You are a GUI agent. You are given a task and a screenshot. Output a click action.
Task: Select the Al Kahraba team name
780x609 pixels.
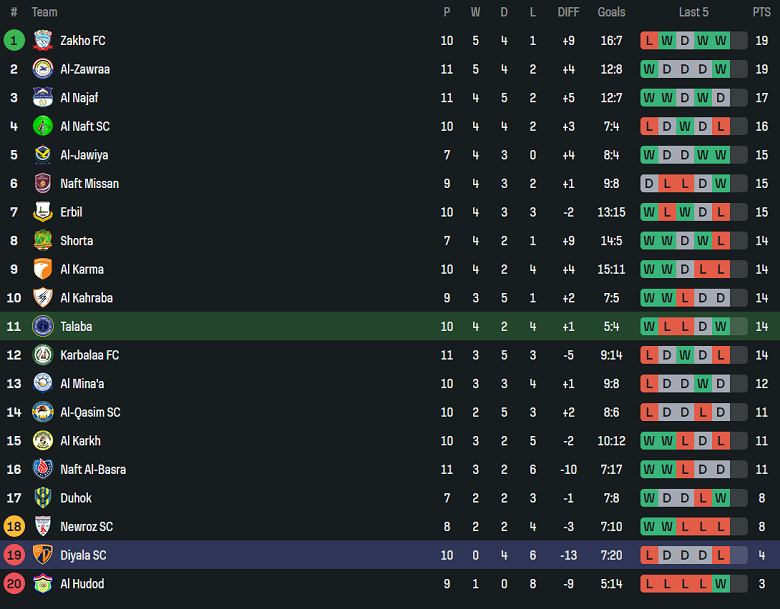[86, 298]
